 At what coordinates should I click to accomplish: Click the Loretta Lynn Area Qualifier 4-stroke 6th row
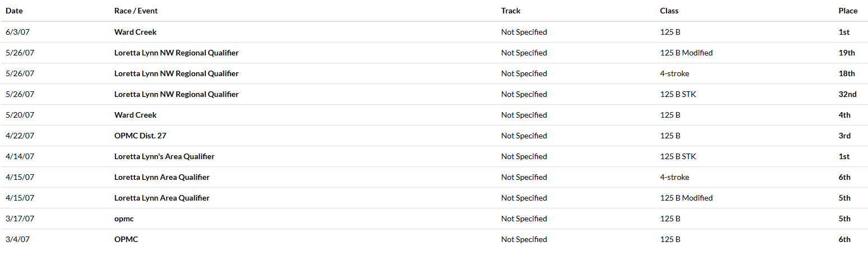pyautogui.click(x=434, y=177)
